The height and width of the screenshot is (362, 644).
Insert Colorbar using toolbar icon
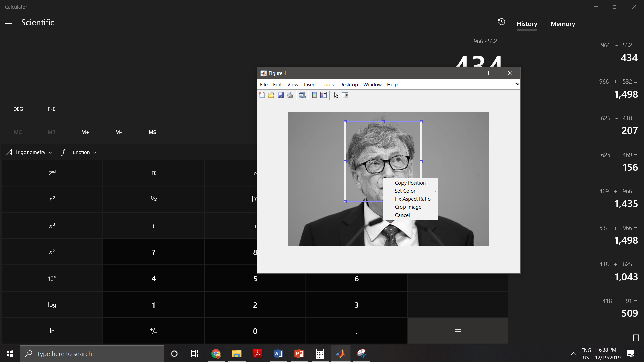coord(314,95)
